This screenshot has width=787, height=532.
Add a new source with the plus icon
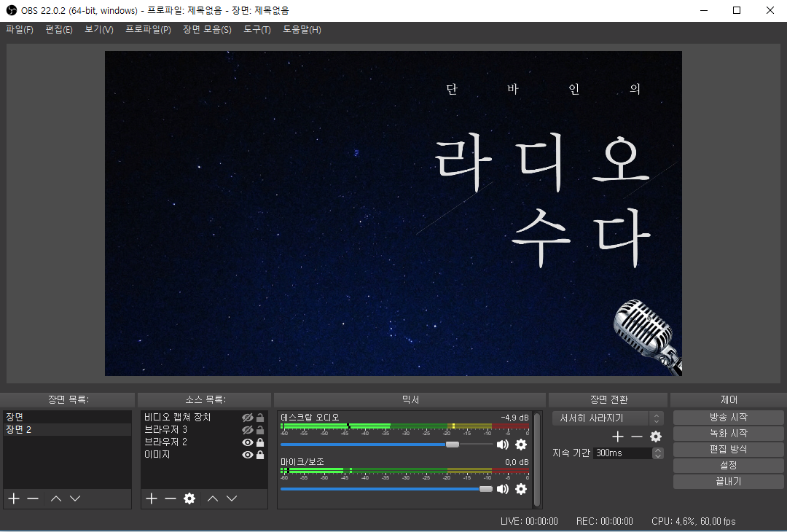click(x=152, y=498)
